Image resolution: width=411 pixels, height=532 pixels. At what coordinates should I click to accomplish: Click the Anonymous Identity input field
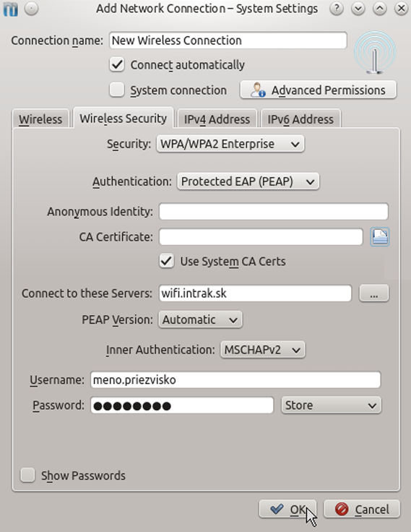point(273,211)
